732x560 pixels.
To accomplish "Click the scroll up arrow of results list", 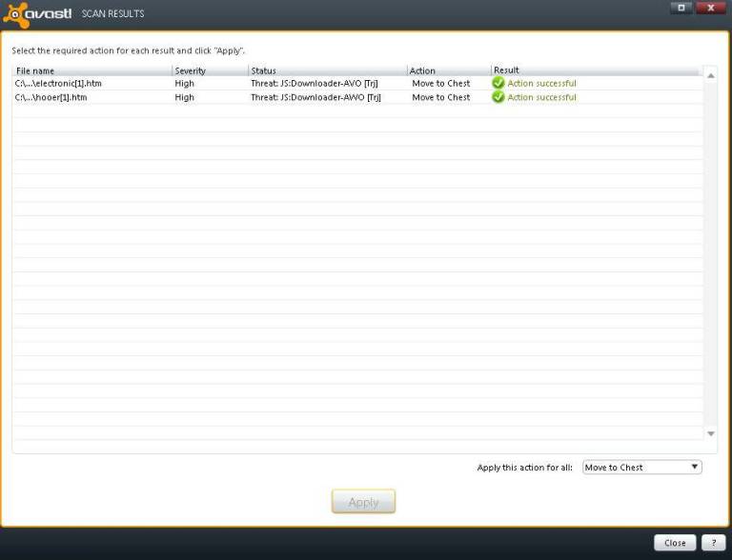I will pos(710,75).
